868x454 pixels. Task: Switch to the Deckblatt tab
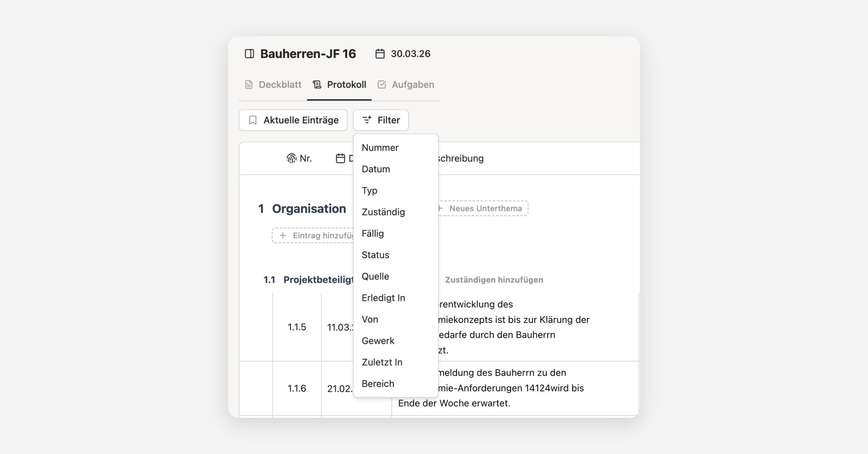280,85
